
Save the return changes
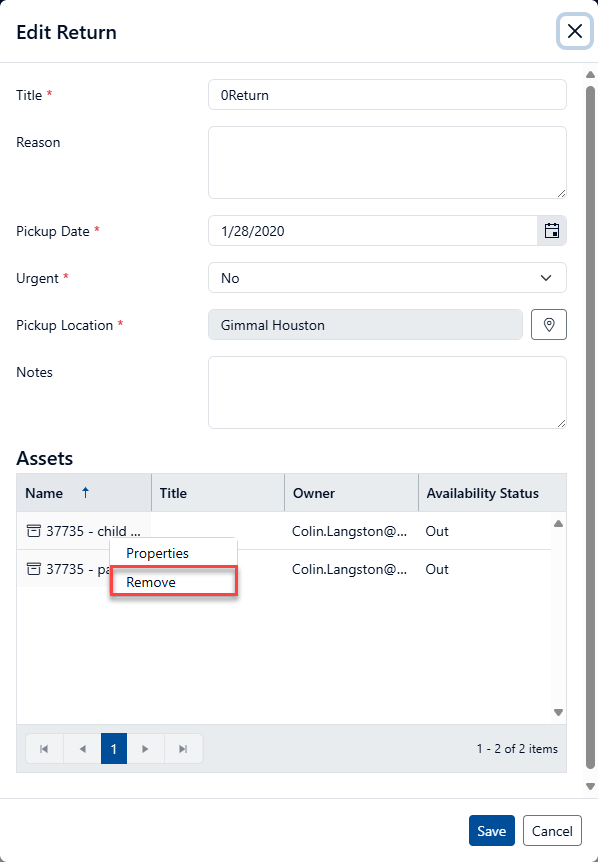[492, 831]
